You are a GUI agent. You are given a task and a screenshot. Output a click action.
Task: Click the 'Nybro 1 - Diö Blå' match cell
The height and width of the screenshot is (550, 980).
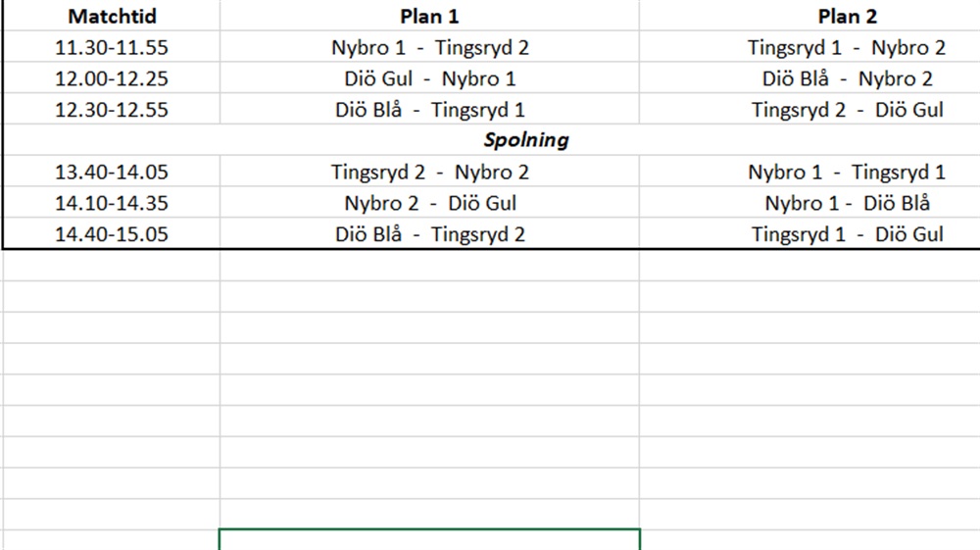(847, 204)
